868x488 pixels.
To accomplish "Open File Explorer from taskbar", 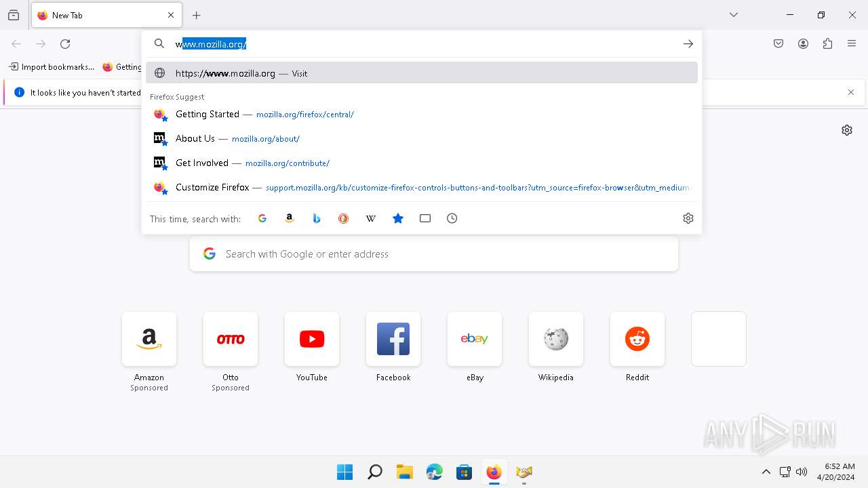I will [405, 472].
